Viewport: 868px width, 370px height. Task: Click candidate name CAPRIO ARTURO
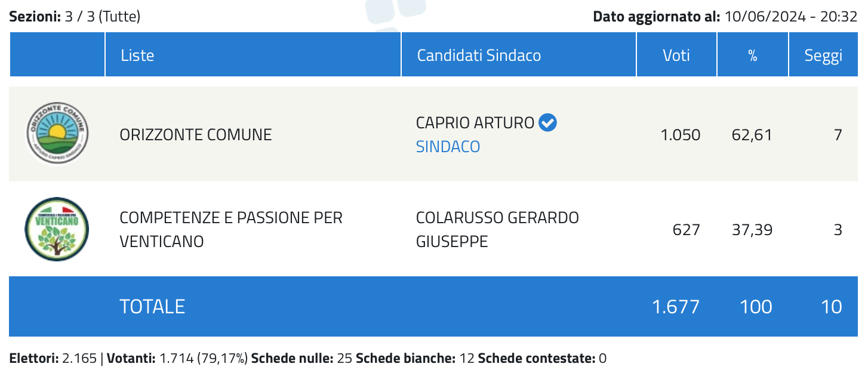475,123
